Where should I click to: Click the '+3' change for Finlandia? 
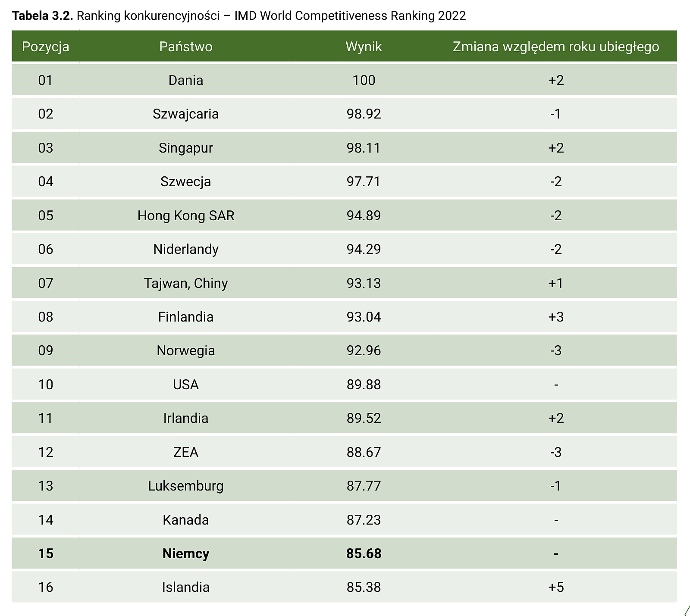point(556,317)
